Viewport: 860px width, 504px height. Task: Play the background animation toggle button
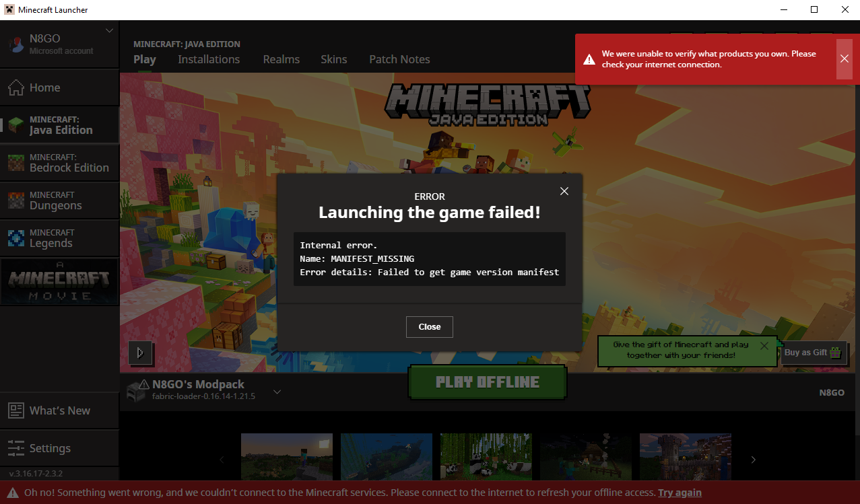pos(140,353)
